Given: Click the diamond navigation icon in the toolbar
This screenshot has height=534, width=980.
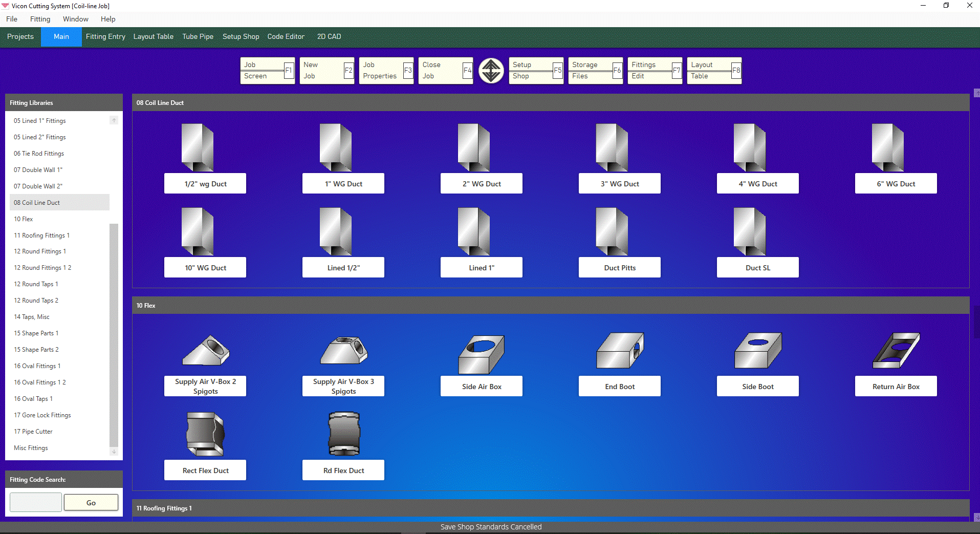Looking at the screenshot, I should tap(491, 70).
